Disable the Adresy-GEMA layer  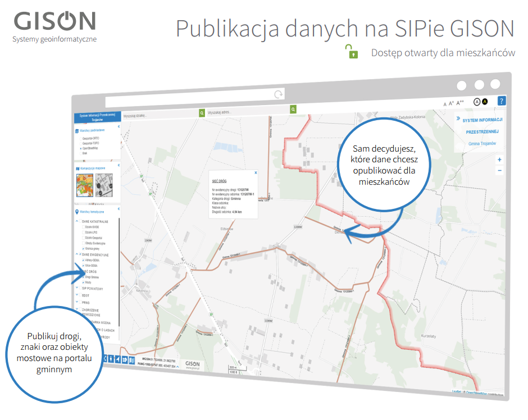(84, 260)
